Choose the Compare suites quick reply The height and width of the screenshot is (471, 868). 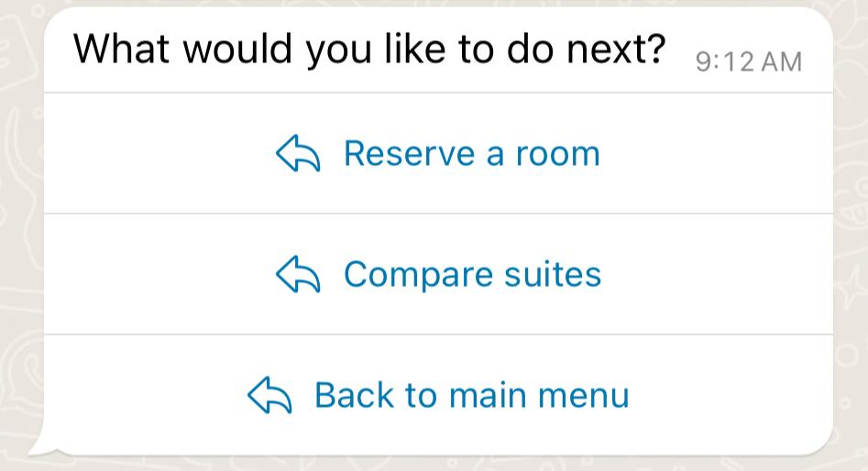[x=438, y=274]
